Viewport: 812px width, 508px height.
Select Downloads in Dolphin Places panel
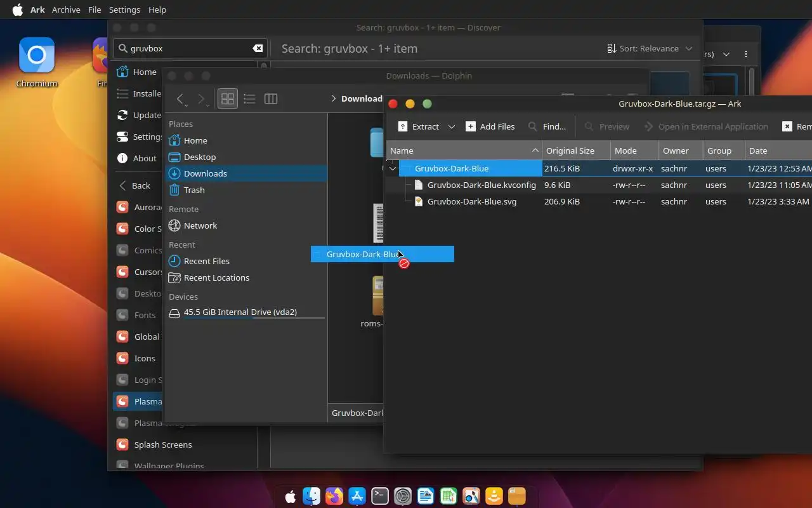246,173
